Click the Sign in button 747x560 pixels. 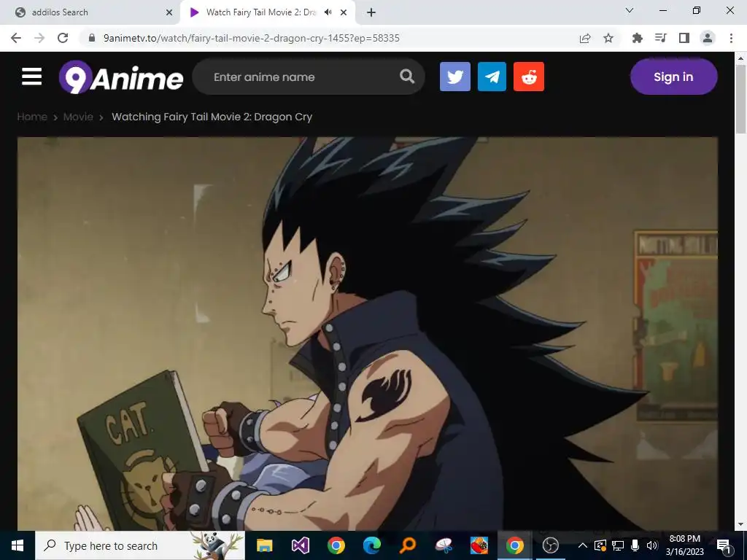point(673,77)
